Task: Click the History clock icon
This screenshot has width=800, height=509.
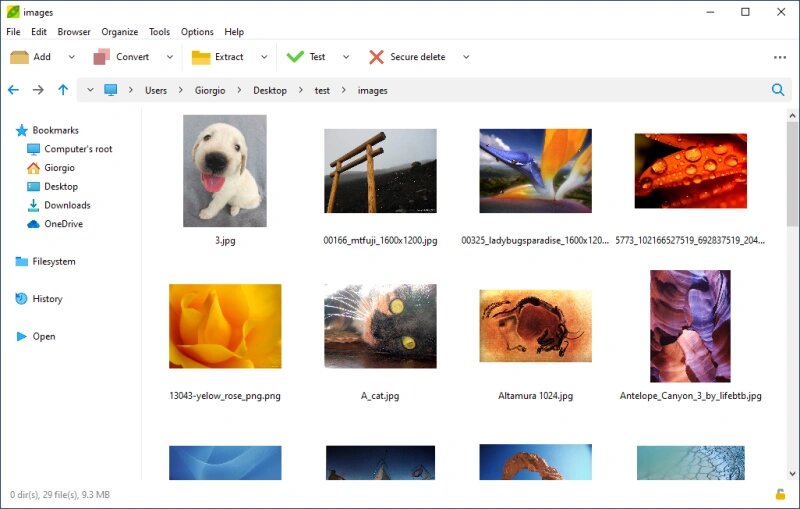Action: 21,299
